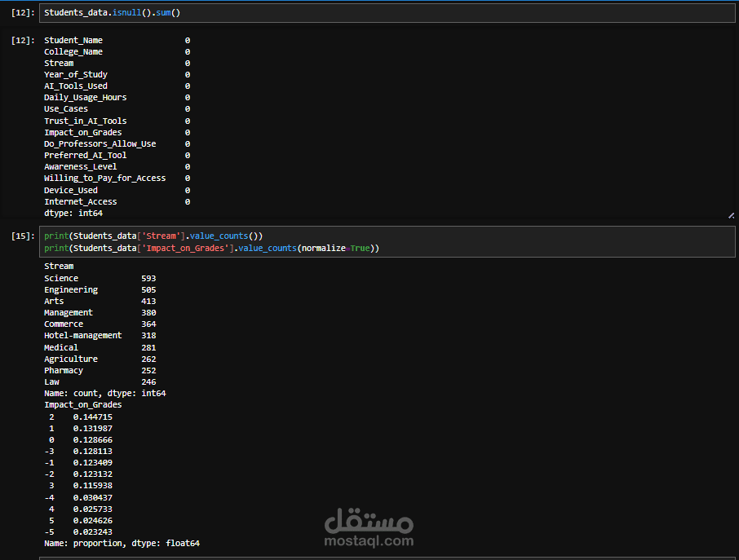Viewport: 739px width, 560px height.
Task: Click the 'Hotel-management' stream row
Action: point(100,335)
